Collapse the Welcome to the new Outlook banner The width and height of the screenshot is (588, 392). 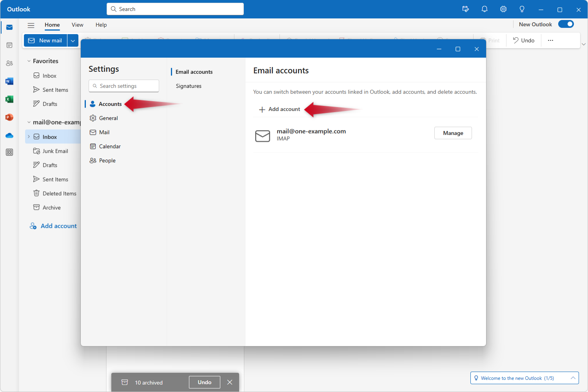click(x=572, y=378)
